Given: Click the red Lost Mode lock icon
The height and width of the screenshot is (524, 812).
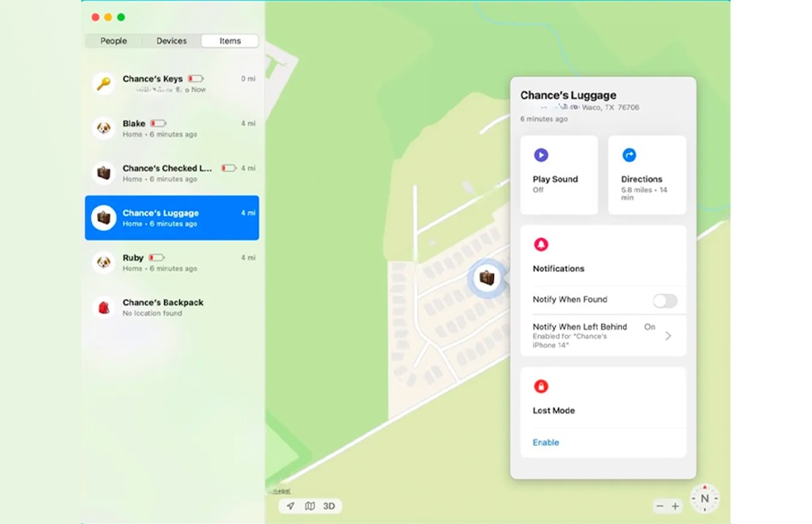Looking at the screenshot, I should pos(541,387).
